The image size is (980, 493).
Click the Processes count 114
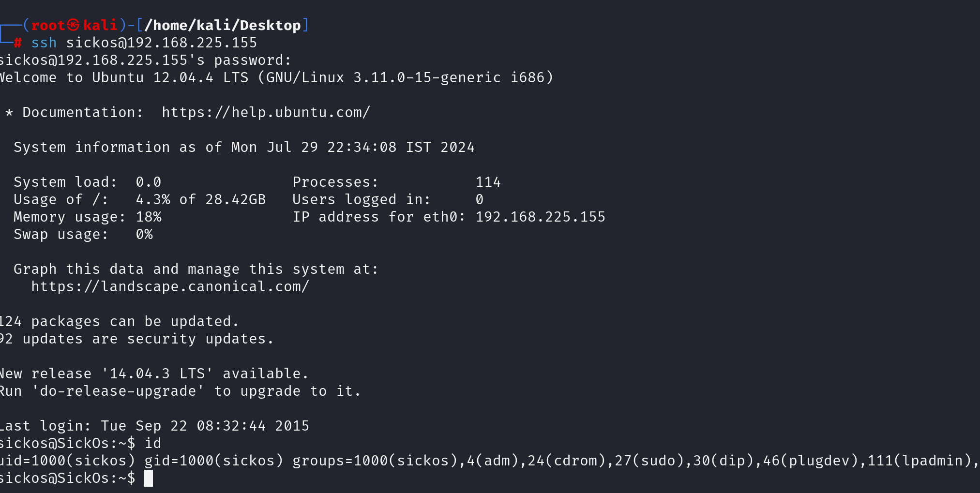488,182
